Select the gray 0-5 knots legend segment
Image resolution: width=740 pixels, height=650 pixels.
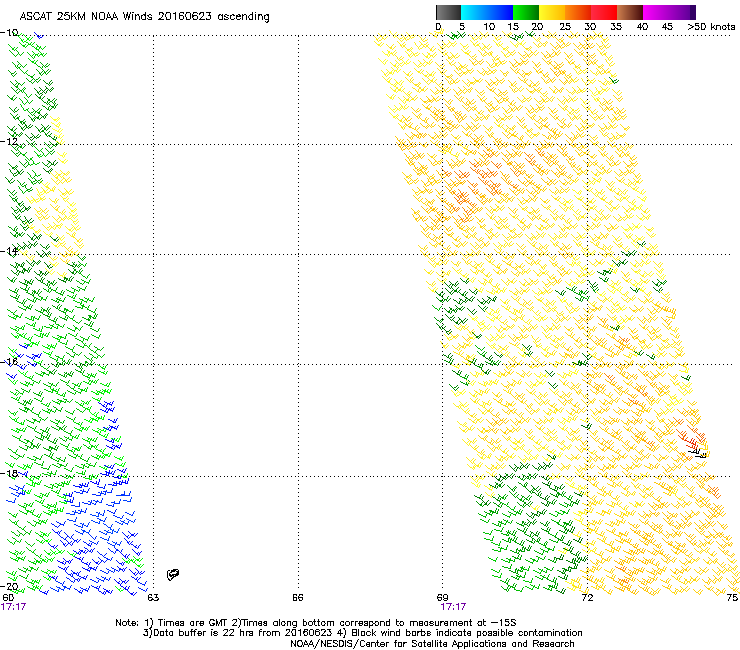coord(448,12)
